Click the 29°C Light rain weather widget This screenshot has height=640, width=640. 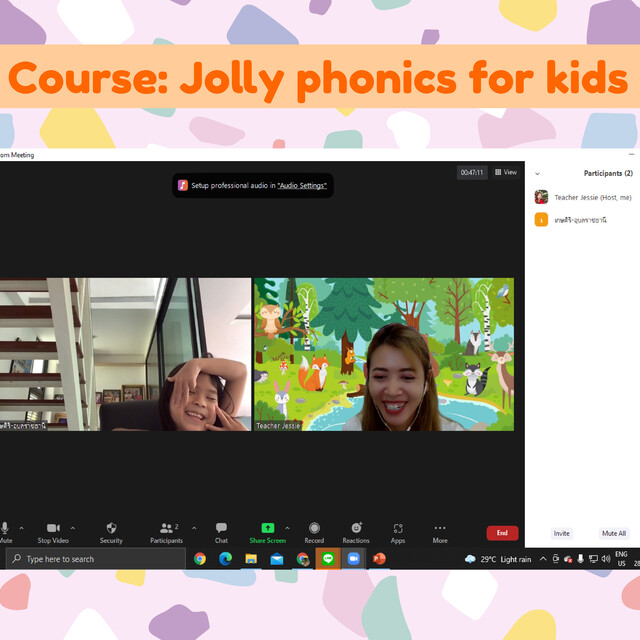coord(498,559)
